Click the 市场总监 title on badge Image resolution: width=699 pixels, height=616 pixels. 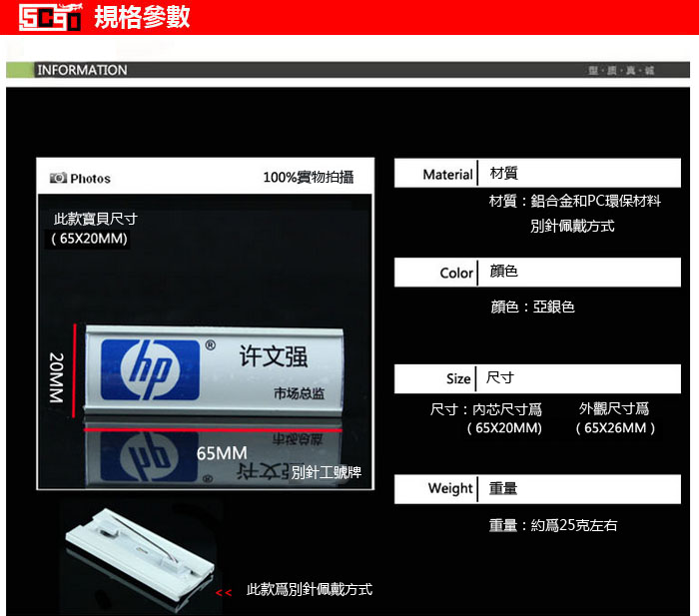pyautogui.click(x=300, y=393)
